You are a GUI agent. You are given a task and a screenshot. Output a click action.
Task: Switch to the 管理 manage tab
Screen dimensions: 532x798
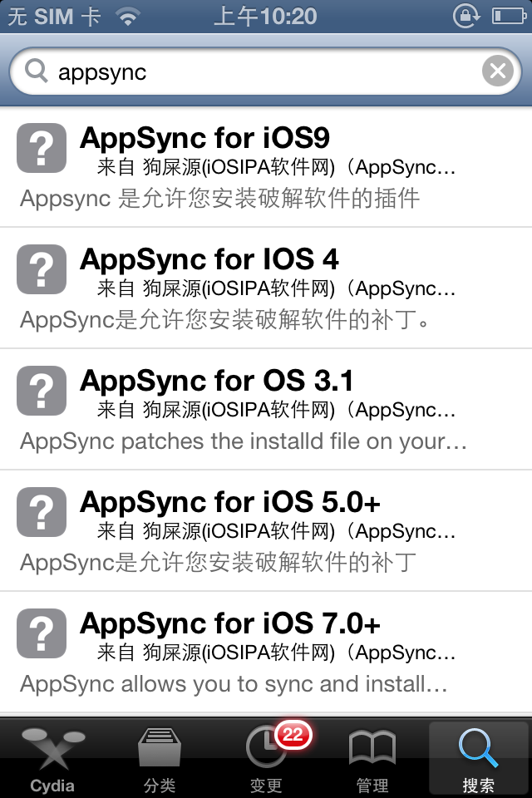[x=372, y=759]
